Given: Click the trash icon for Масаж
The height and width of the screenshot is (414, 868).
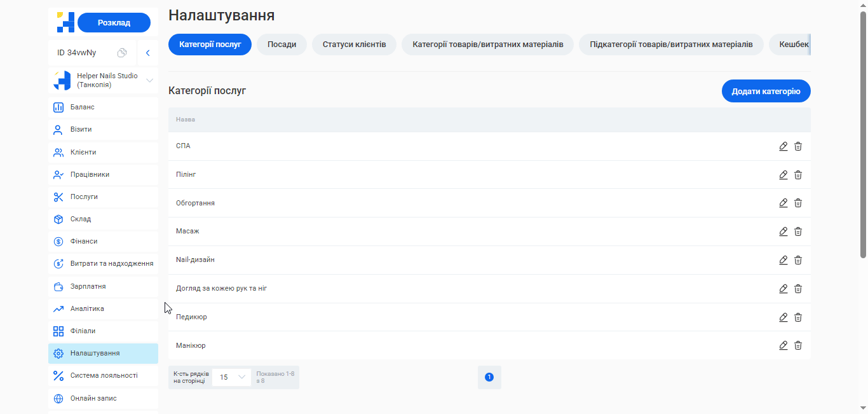Looking at the screenshot, I should click(x=798, y=231).
